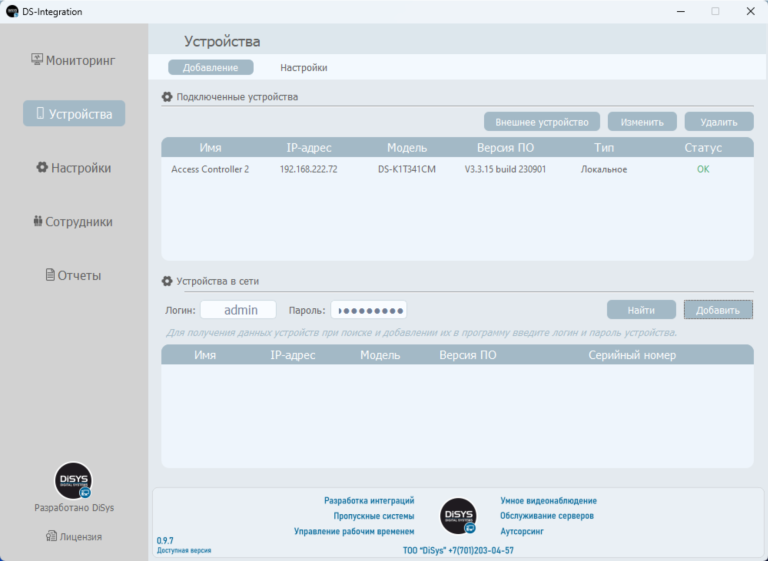768x561 pixels.
Task: Focus the Логин input field
Action: (x=238, y=310)
